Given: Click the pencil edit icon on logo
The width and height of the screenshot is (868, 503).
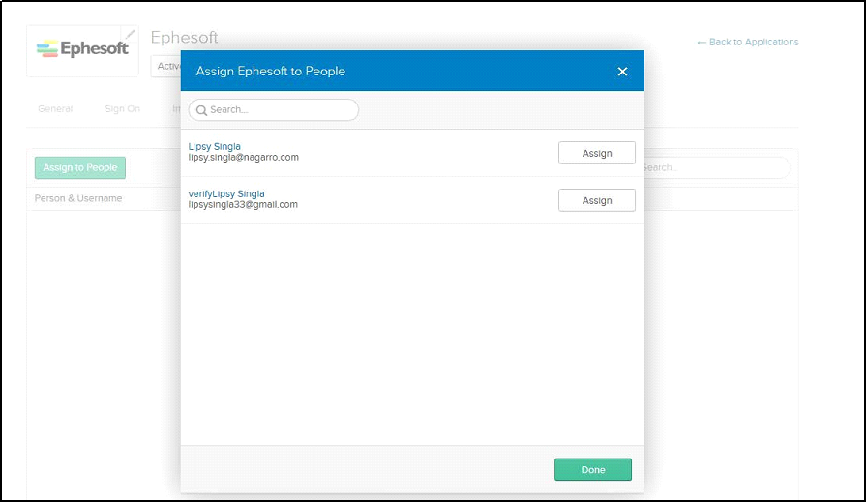Looking at the screenshot, I should [130, 34].
